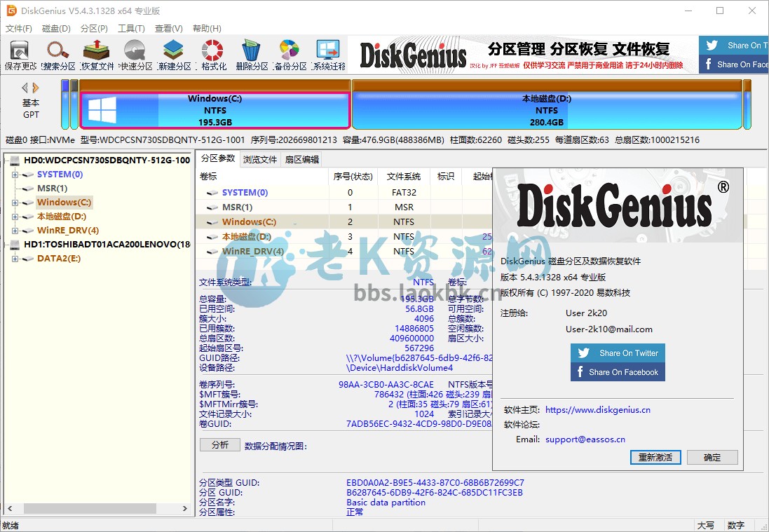Select WinRE_DRV(4) row in partition table
Image resolution: width=769 pixels, height=532 pixels.
[x=343, y=252]
